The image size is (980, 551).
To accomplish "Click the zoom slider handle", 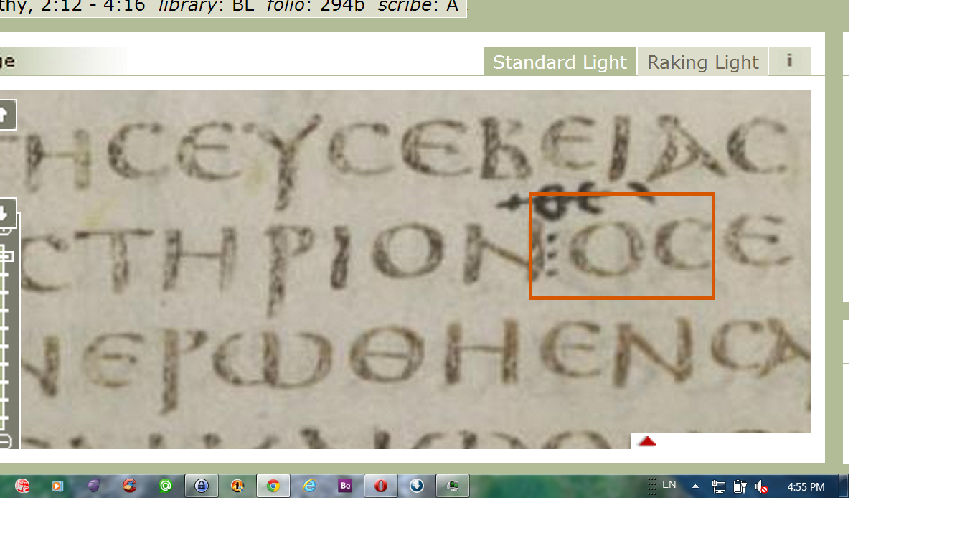I will 6,256.
